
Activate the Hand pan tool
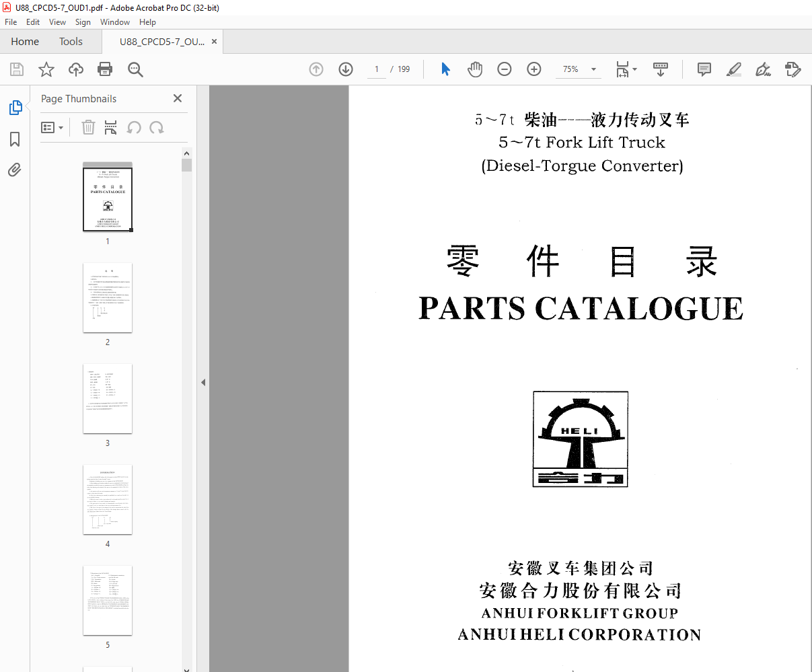click(x=475, y=69)
